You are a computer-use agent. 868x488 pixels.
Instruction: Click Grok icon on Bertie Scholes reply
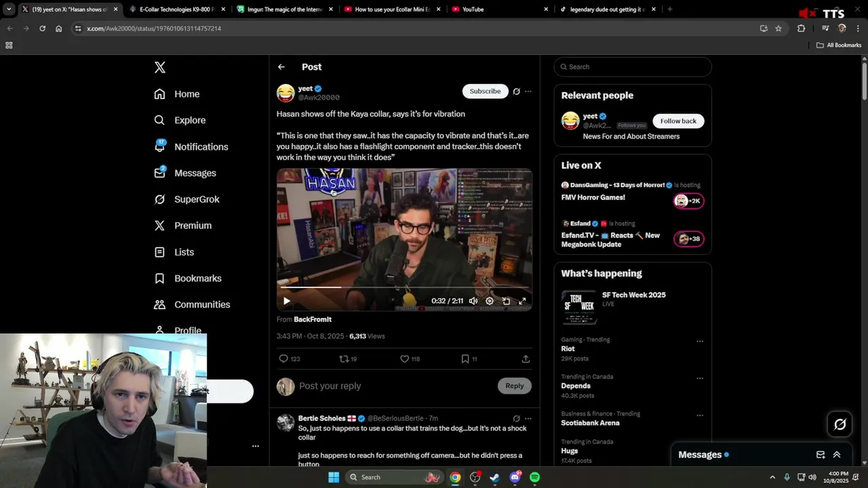(516, 419)
